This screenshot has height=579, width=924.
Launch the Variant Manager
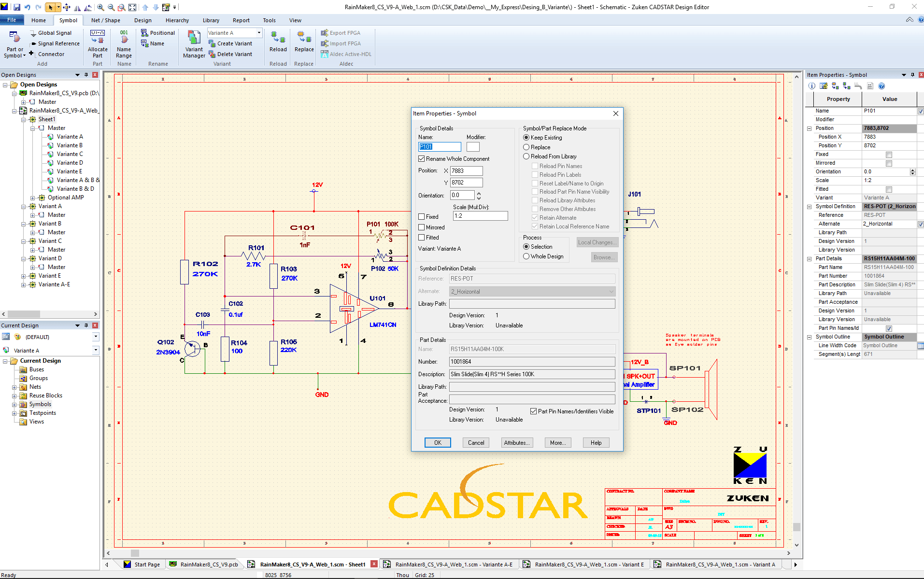click(x=194, y=44)
